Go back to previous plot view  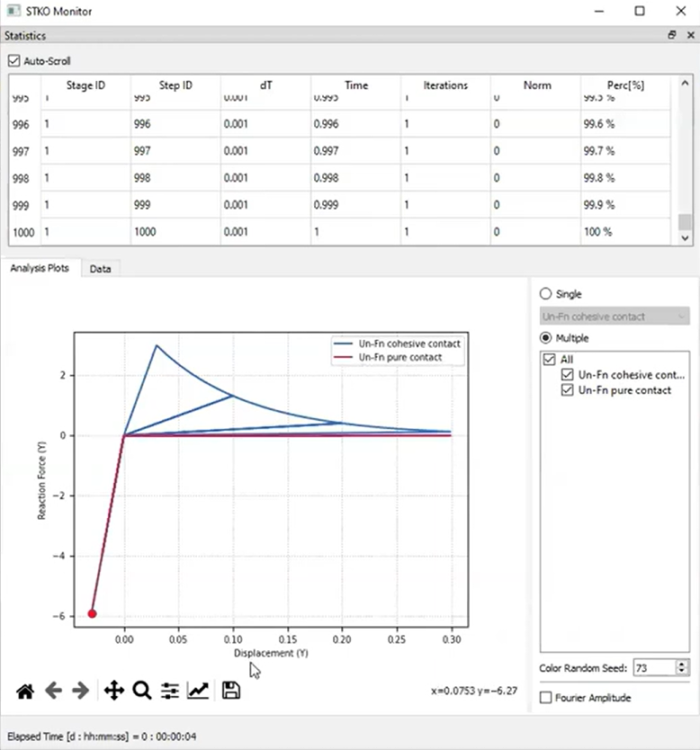(53, 691)
